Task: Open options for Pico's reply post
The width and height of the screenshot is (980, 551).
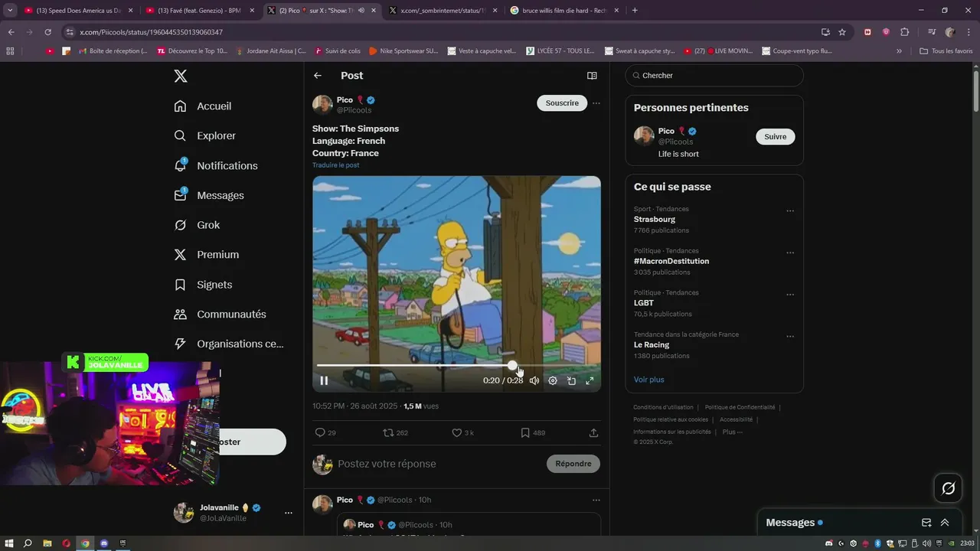Action: tap(596, 500)
